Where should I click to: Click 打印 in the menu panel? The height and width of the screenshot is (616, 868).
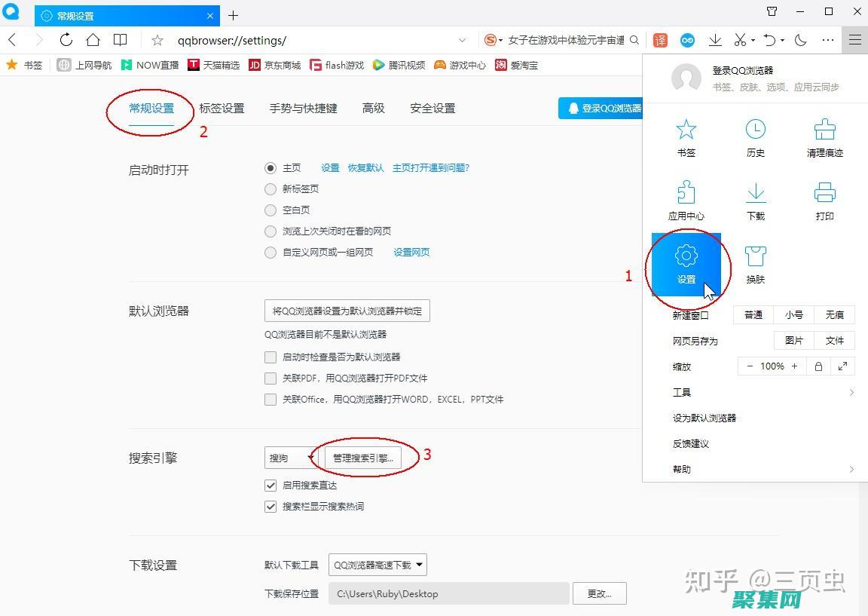[825, 201]
